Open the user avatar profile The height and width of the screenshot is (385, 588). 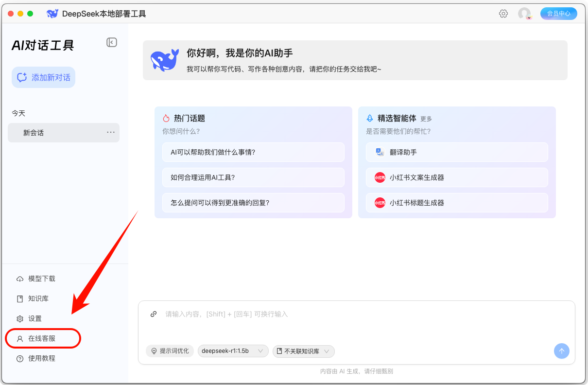tap(524, 14)
